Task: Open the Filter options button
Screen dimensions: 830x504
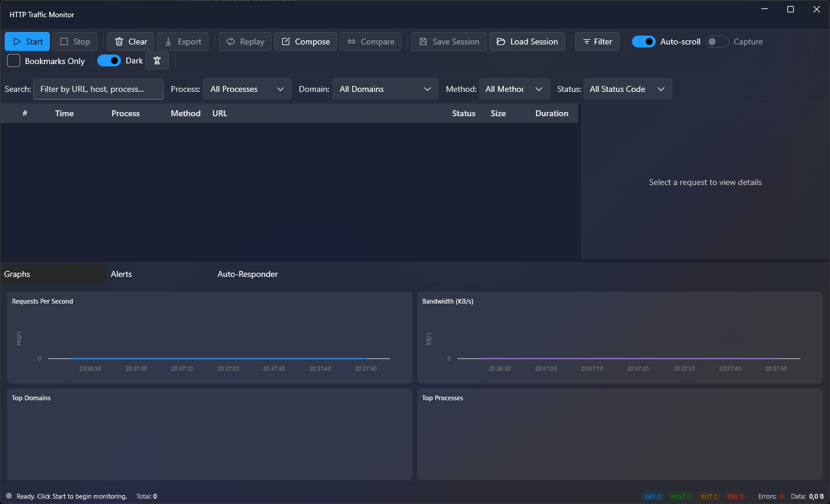Action: (x=597, y=42)
